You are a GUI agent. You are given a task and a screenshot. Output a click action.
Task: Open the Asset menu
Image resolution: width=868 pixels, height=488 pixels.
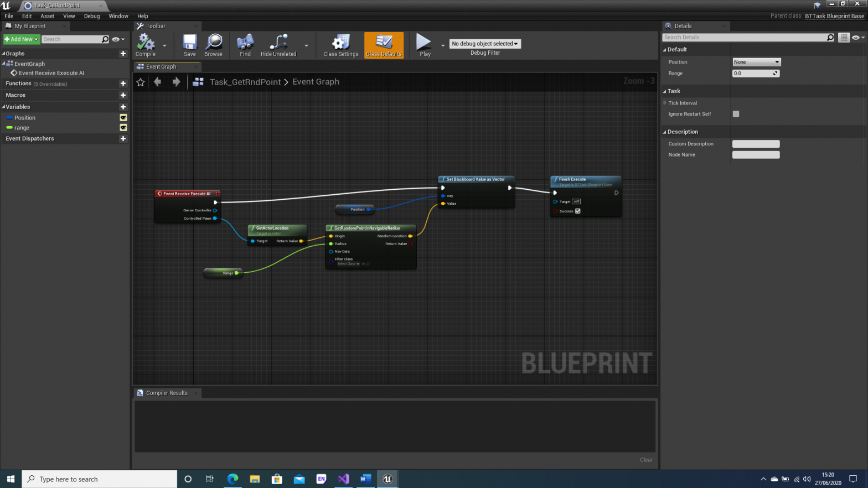[47, 16]
